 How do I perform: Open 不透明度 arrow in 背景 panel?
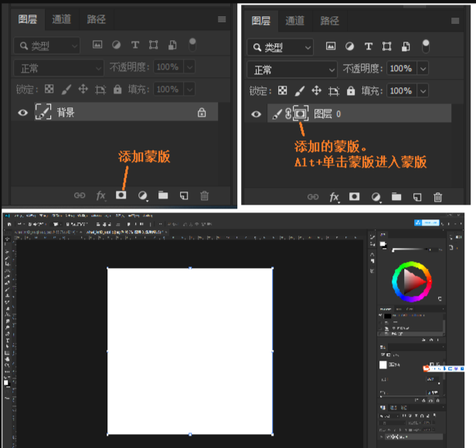[x=190, y=66]
